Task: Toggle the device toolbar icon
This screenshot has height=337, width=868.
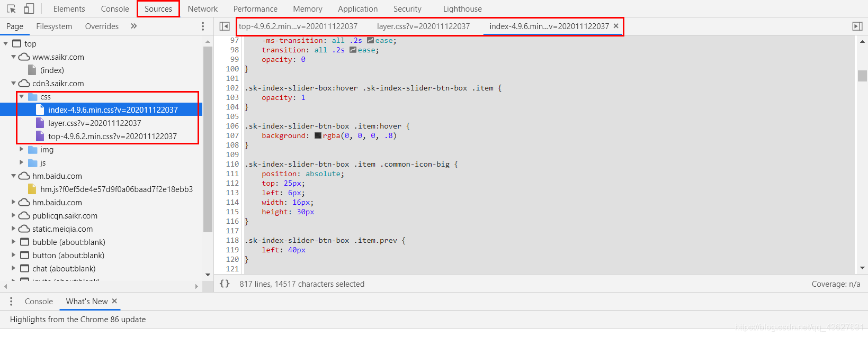Action: pyautogui.click(x=29, y=9)
